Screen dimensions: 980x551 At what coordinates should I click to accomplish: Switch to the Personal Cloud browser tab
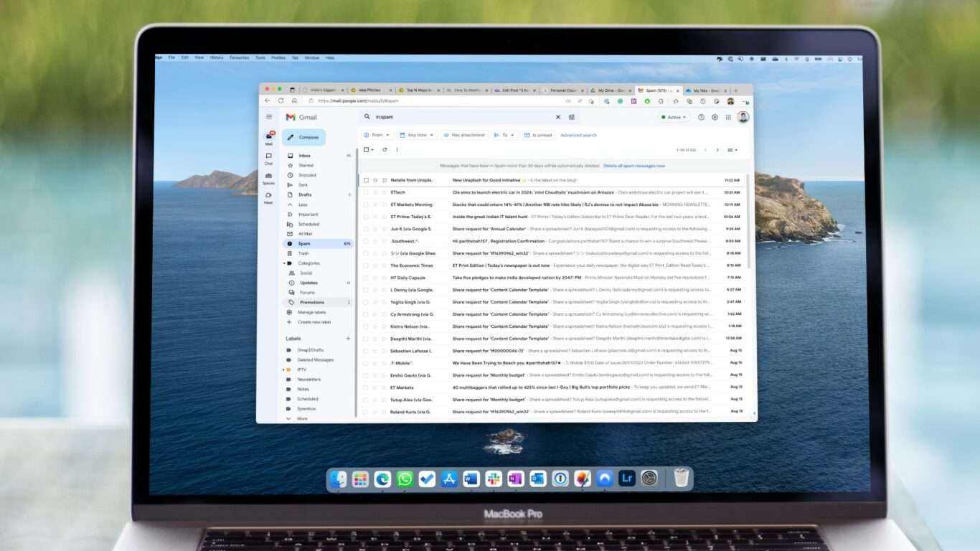pyautogui.click(x=563, y=90)
